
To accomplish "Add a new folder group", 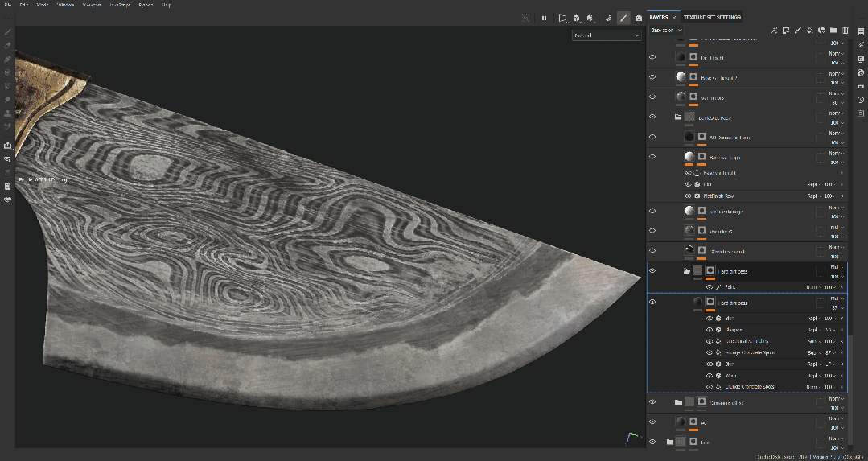I will [833, 31].
